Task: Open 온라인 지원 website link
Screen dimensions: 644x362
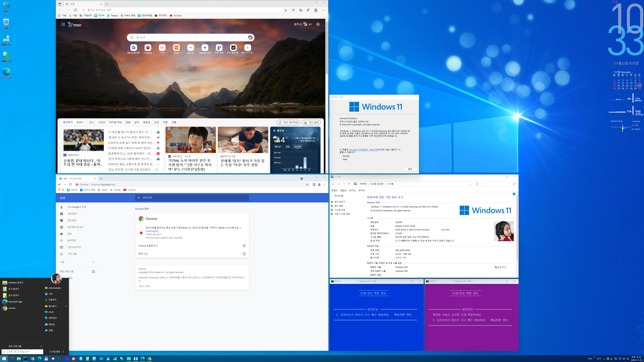Action: (x=401, y=258)
